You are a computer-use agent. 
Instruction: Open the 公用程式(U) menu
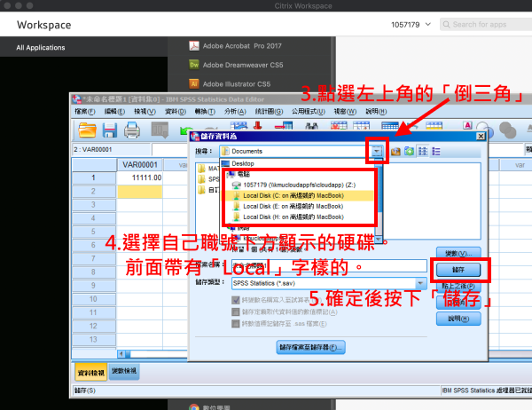309,112
